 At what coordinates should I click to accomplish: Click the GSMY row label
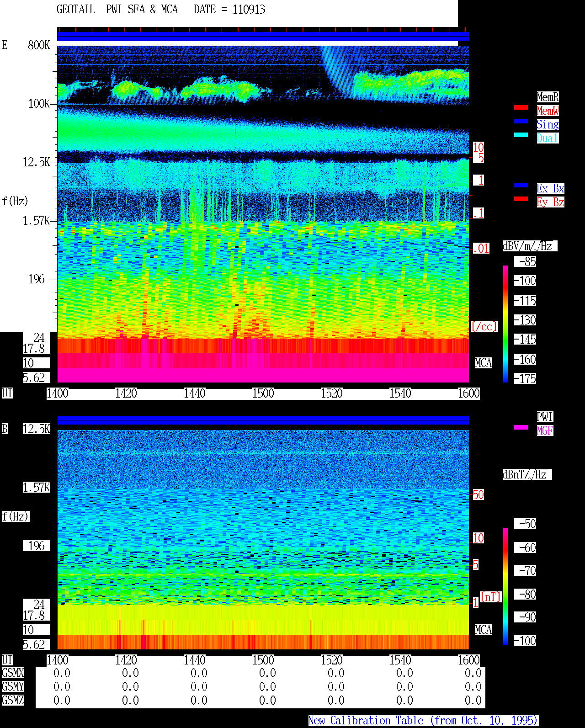13,686
